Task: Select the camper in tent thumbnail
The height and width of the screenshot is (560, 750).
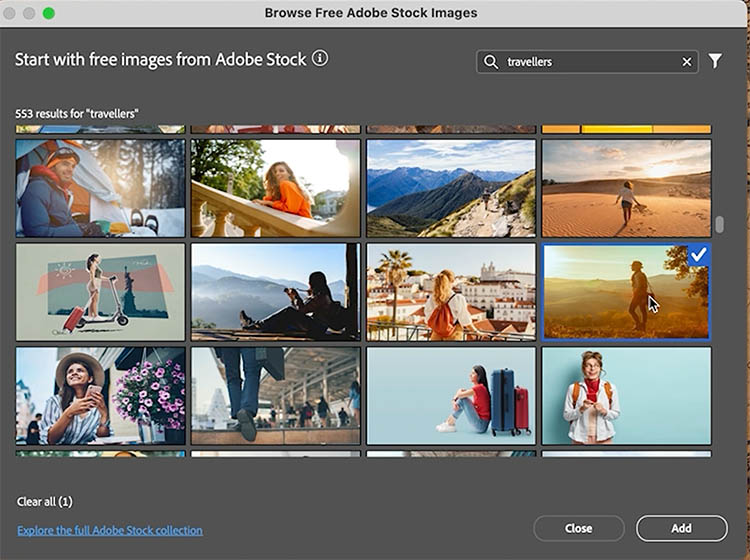Action: click(100, 188)
